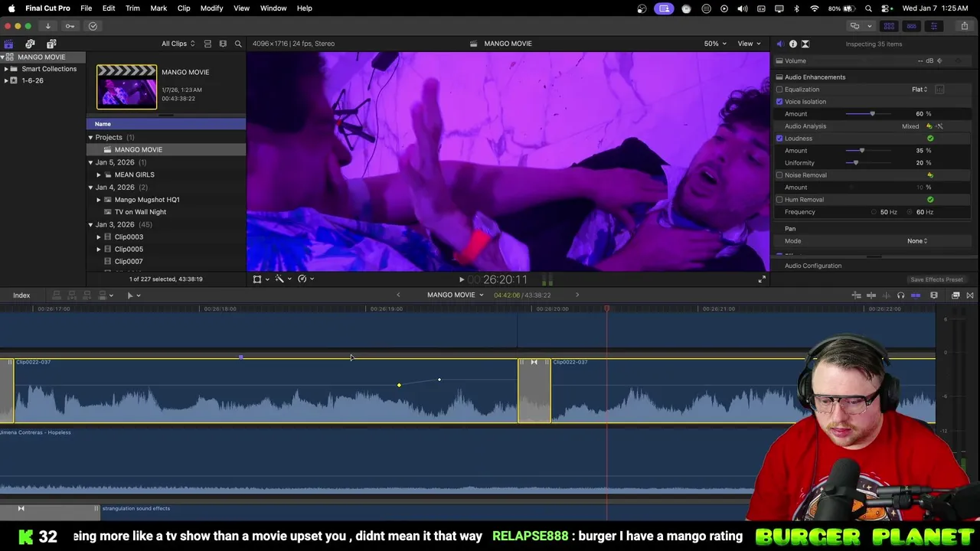Viewport: 980px width, 551px height.
Task: Open the Edit menu
Action: pyautogui.click(x=109, y=8)
